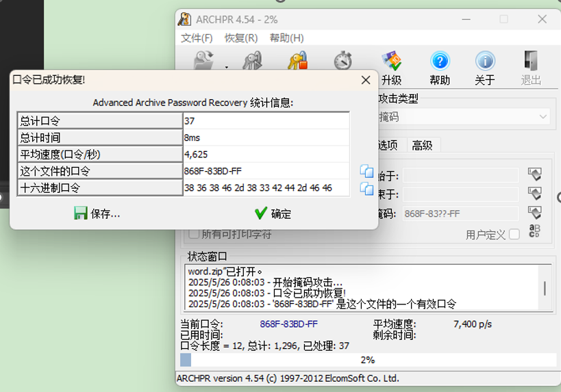The image size is (561, 392).
Task: Copy the hexadecimal password to clipboard
Action: point(366,188)
